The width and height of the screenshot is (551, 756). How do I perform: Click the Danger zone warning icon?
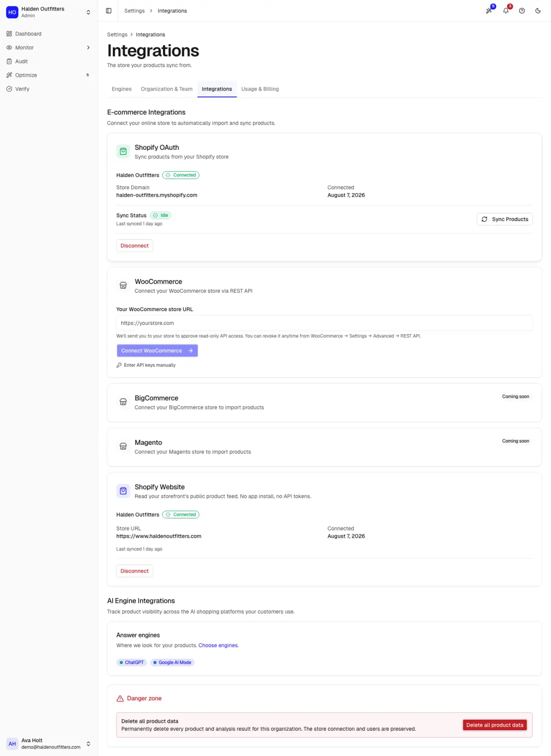120,699
